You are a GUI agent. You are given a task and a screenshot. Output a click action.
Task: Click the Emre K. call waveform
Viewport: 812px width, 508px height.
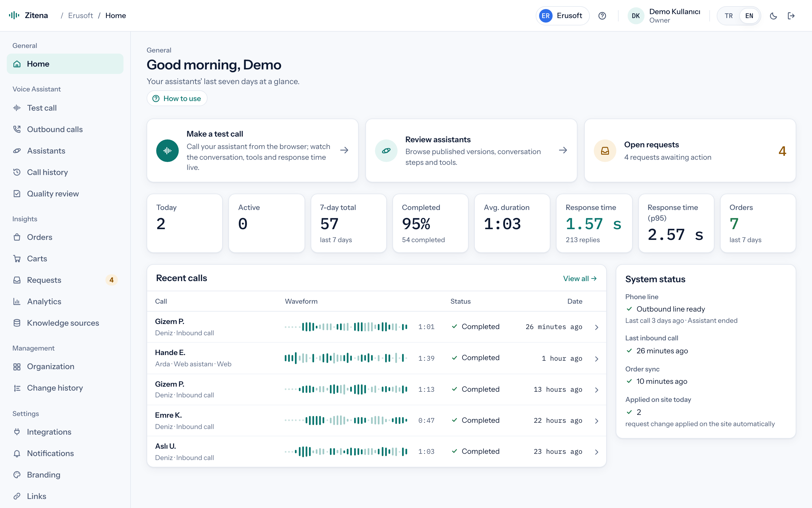coord(346,420)
